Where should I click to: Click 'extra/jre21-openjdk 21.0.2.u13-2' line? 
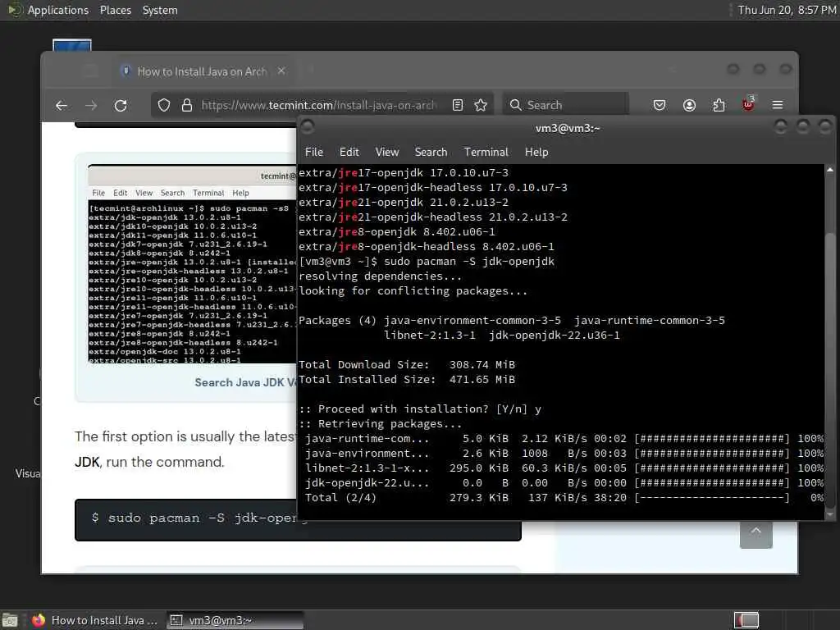[404, 203]
